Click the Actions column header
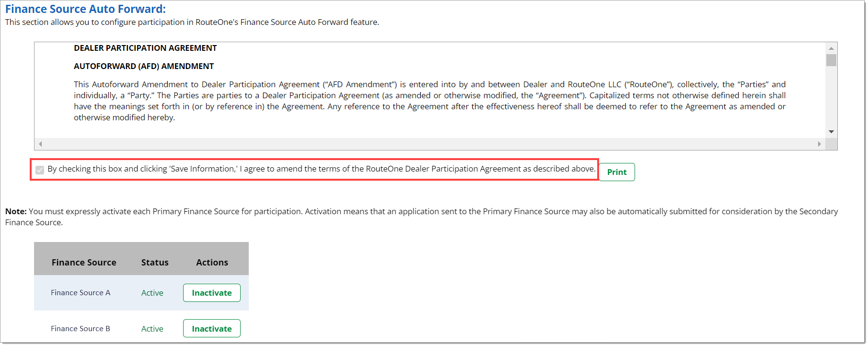Viewport: 868px width, 346px height. point(212,262)
